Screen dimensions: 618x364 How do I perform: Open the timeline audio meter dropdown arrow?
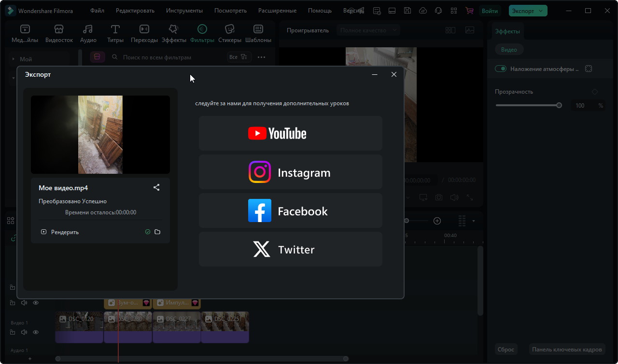click(x=473, y=221)
